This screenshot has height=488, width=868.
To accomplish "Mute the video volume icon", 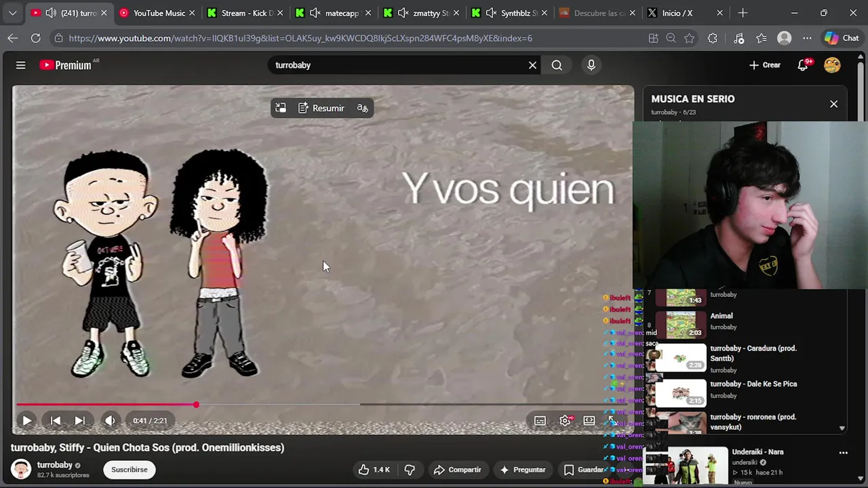I will pos(110,421).
